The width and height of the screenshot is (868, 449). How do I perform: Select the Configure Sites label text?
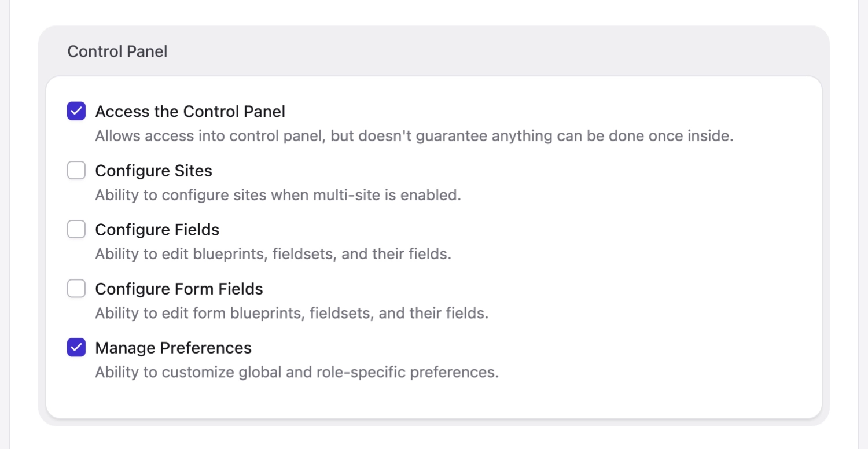(153, 170)
